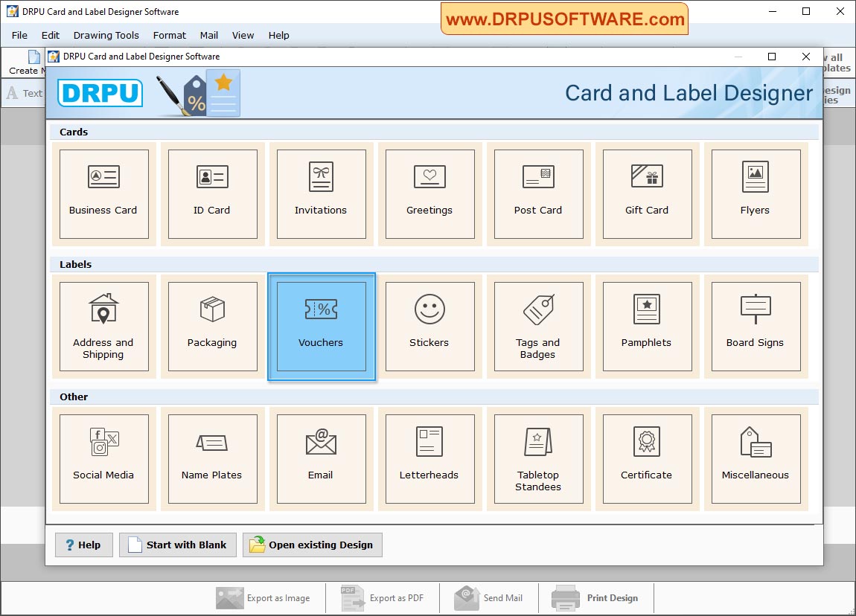The image size is (856, 616).
Task: Open the Drawing Tools menu
Action: coord(106,35)
